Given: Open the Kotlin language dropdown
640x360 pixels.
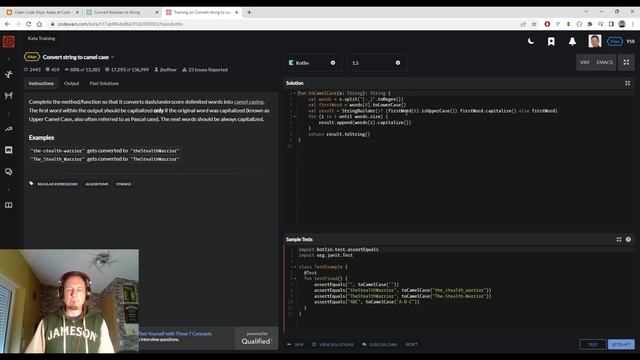Looking at the screenshot, I should (312, 63).
